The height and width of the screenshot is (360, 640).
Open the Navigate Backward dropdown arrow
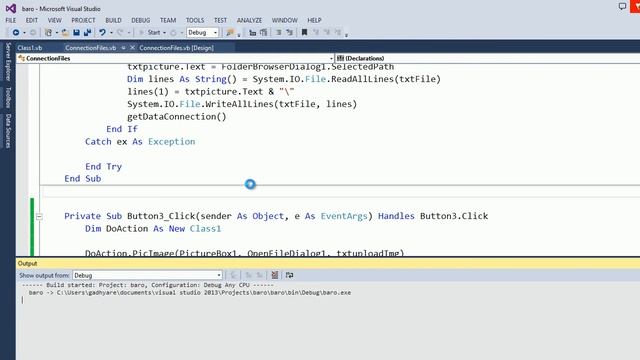click(24, 33)
